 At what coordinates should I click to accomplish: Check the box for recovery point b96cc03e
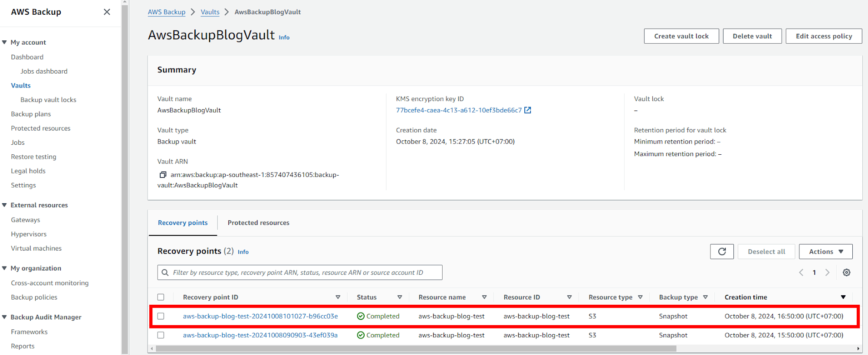pyautogui.click(x=161, y=316)
